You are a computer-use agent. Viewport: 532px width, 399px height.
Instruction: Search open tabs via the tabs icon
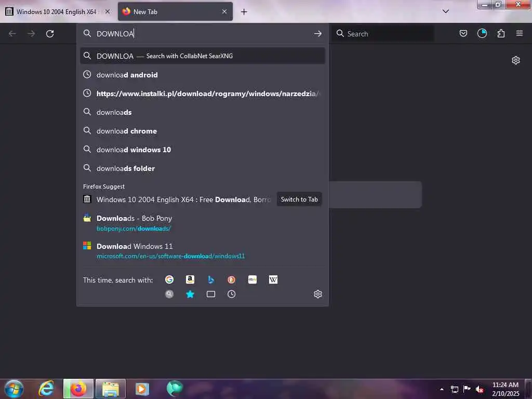coord(211,294)
